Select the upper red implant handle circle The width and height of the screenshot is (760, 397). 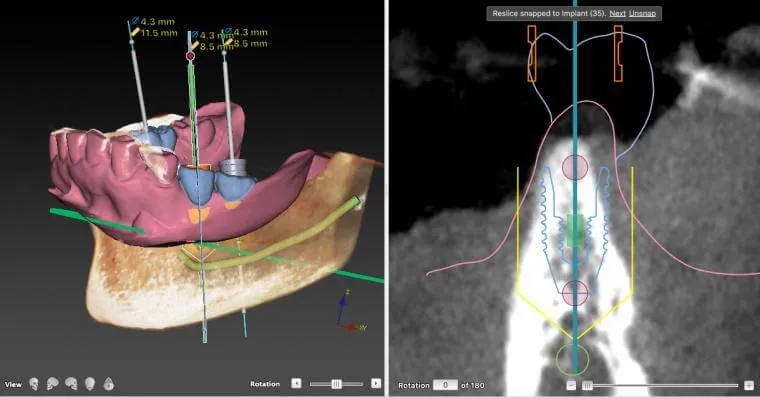click(x=575, y=167)
